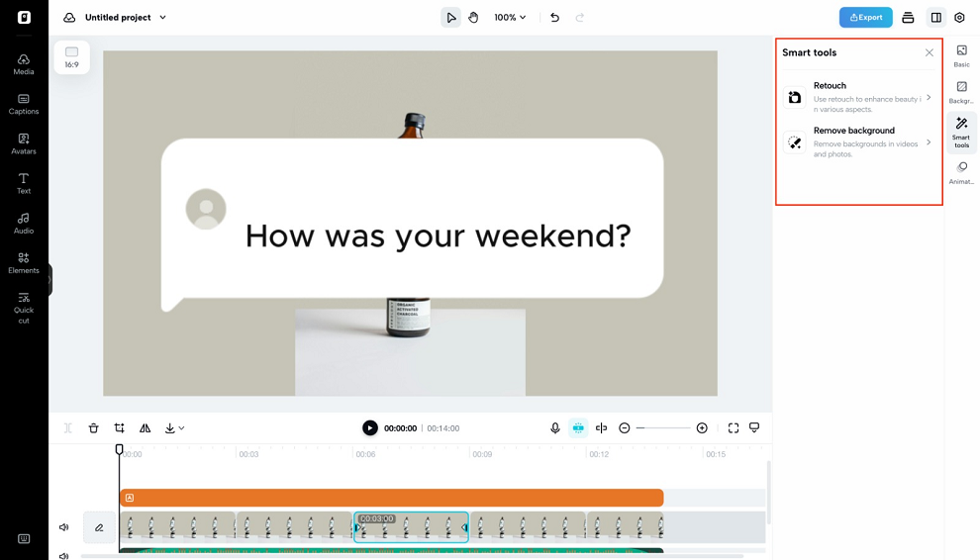
Task: Switch to the Basic tab
Action: pyautogui.click(x=961, y=55)
